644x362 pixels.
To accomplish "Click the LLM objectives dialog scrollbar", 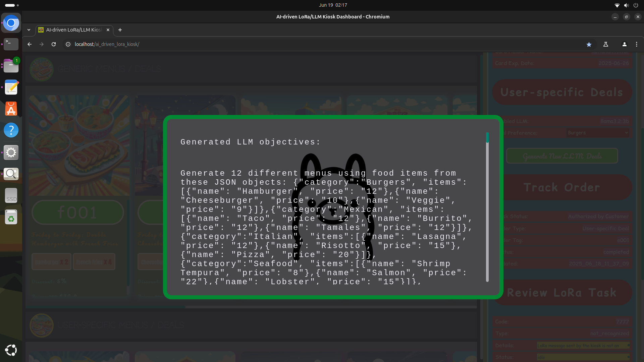I will coord(487,207).
